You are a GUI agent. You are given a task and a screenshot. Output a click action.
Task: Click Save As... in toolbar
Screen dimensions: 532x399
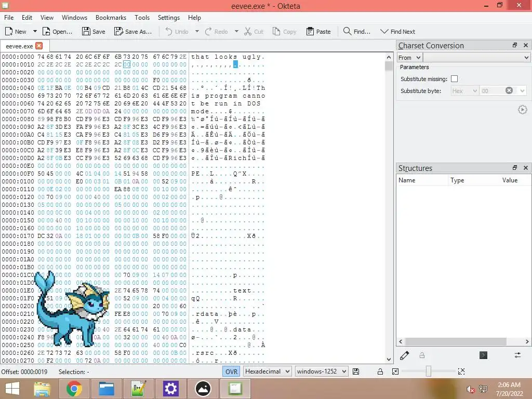coord(132,32)
